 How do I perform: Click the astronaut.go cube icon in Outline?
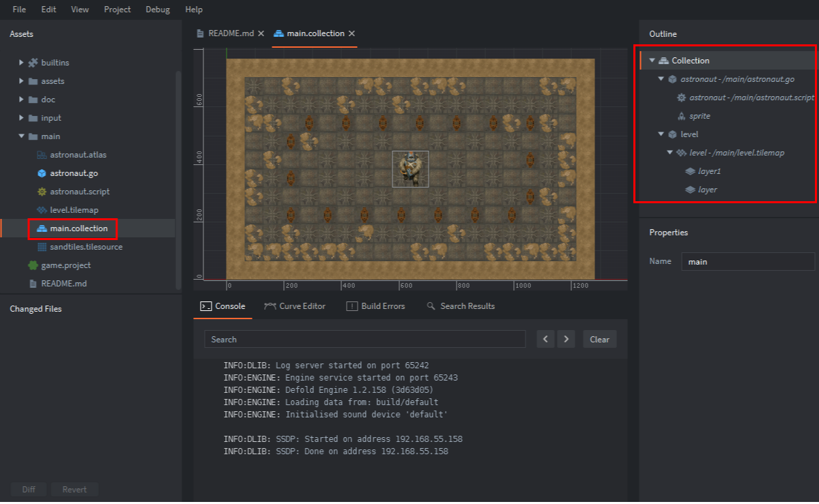672,79
